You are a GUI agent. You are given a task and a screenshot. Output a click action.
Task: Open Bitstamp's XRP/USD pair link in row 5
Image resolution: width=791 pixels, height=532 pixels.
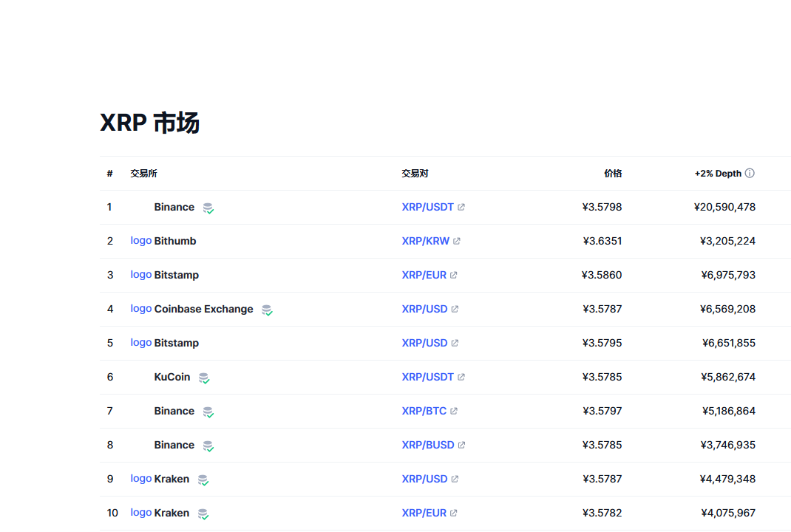coord(424,343)
